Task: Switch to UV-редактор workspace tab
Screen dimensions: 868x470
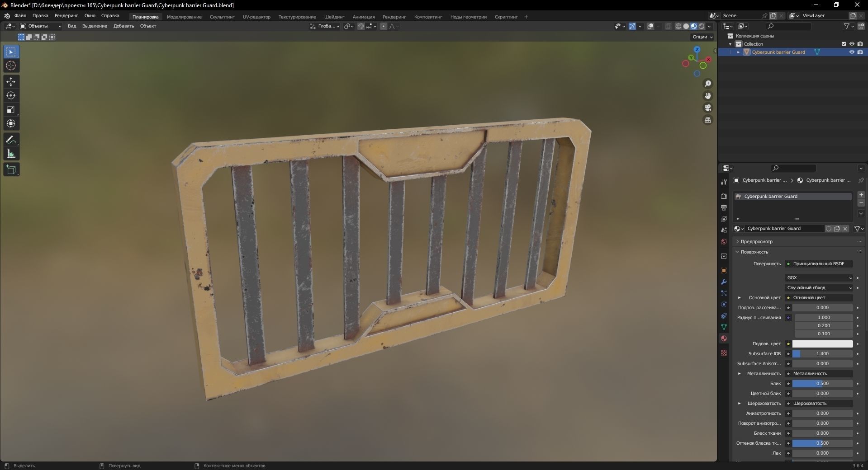Action: (x=256, y=17)
